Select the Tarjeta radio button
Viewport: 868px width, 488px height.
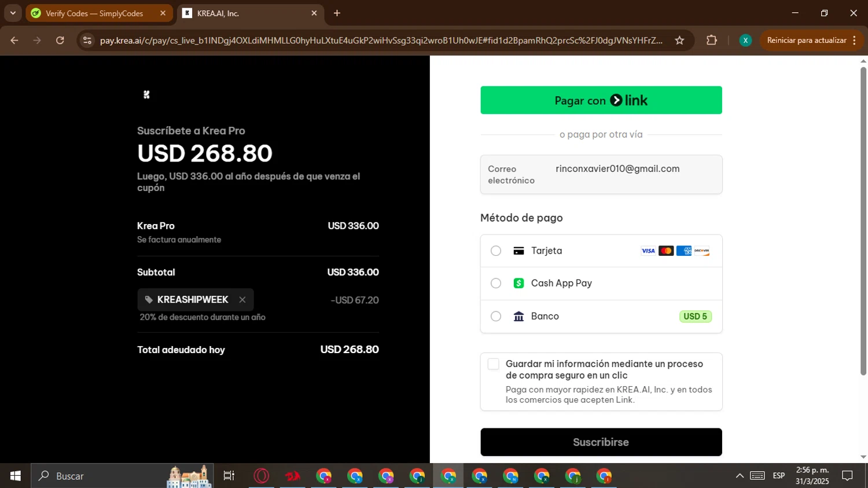496,251
